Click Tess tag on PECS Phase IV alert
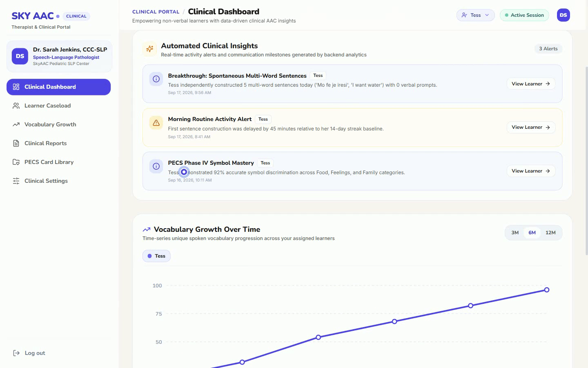This screenshot has width=588, height=368. coord(265,163)
